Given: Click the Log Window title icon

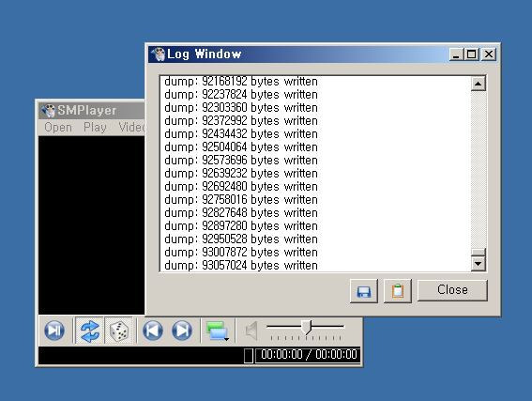Looking at the screenshot, I should 159,54.
